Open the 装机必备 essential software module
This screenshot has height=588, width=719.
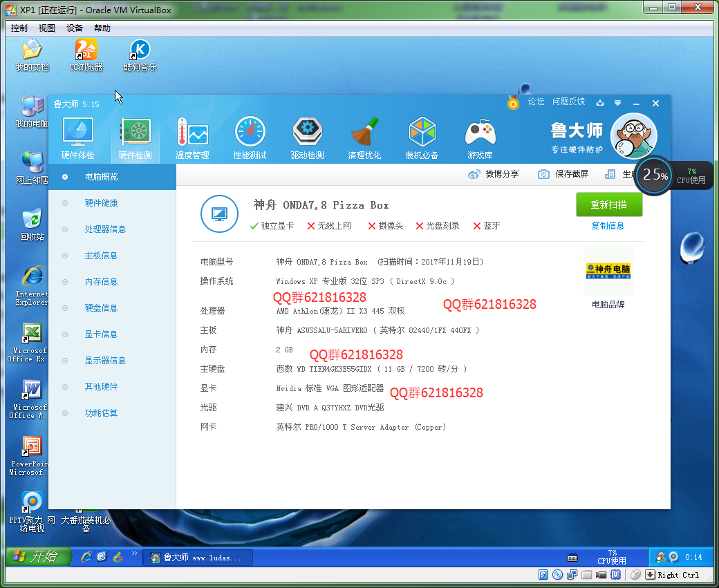(x=422, y=138)
